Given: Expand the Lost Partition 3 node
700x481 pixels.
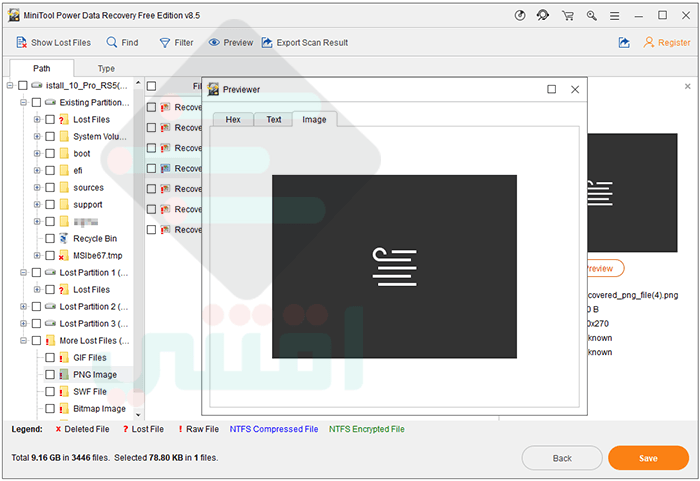Looking at the screenshot, I should point(24,323).
